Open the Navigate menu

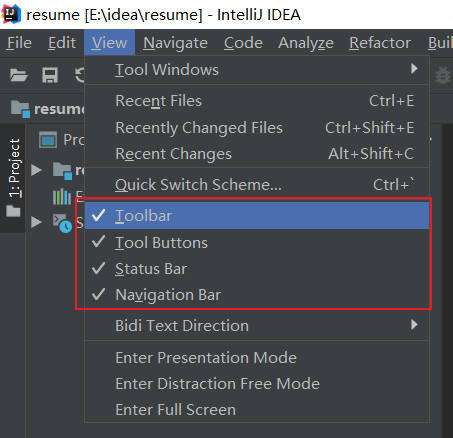(175, 43)
